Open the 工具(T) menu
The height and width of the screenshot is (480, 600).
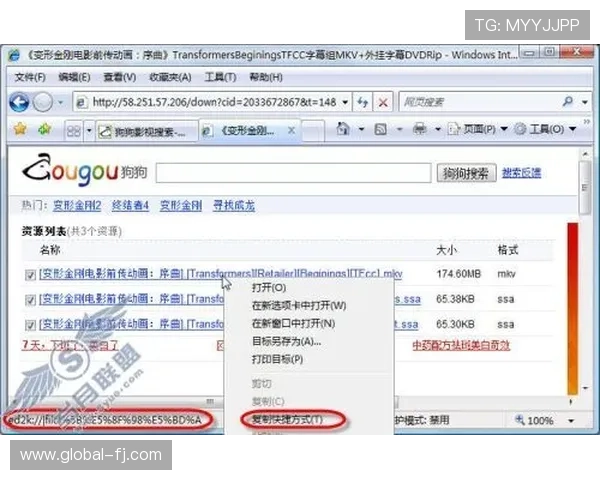[x=220, y=77]
